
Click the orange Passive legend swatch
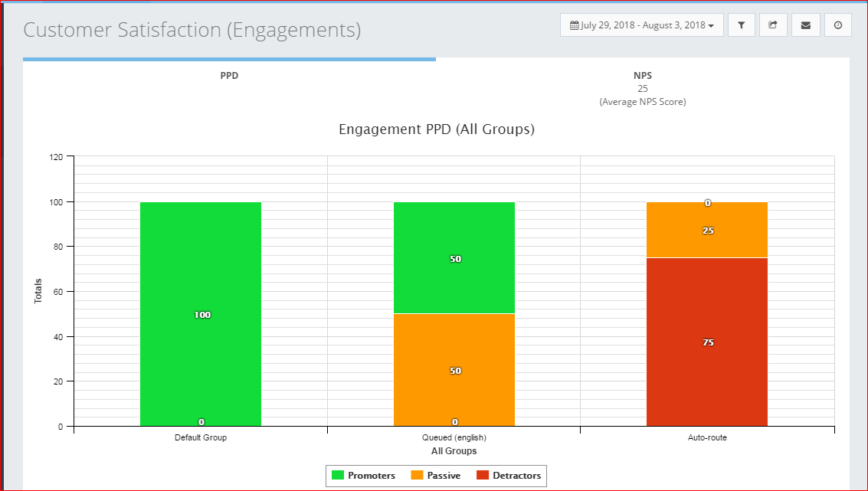click(x=417, y=476)
